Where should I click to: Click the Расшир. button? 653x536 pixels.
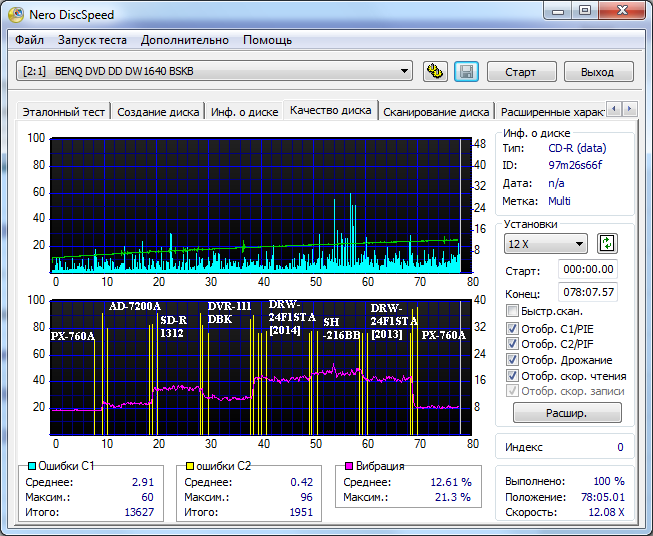coord(566,412)
